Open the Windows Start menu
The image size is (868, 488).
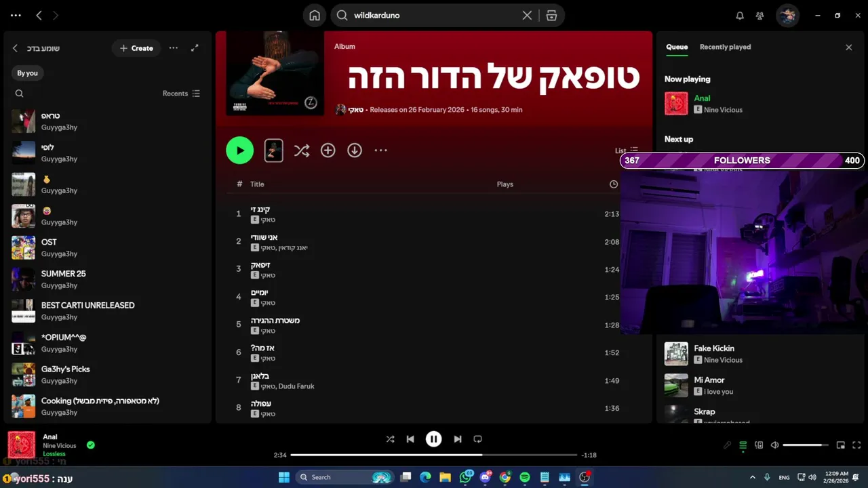click(283, 477)
